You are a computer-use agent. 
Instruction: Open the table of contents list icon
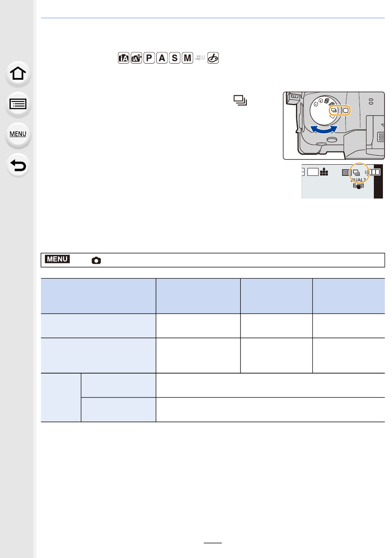(x=18, y=104)
